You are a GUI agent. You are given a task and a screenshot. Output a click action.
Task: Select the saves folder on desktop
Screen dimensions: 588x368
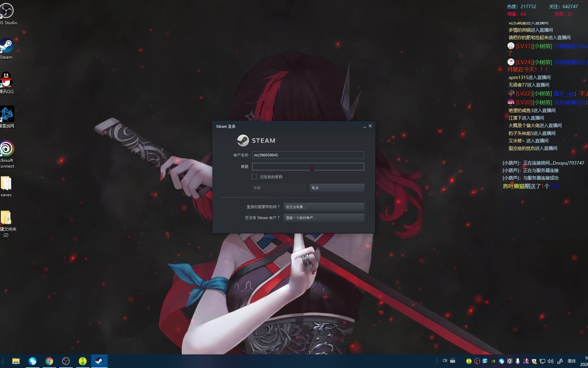6,186
